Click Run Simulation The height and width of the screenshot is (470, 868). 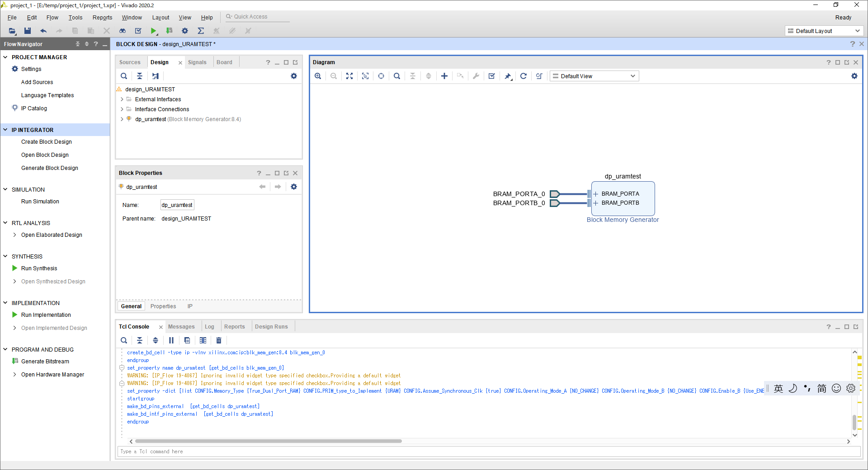coord(40,202)
